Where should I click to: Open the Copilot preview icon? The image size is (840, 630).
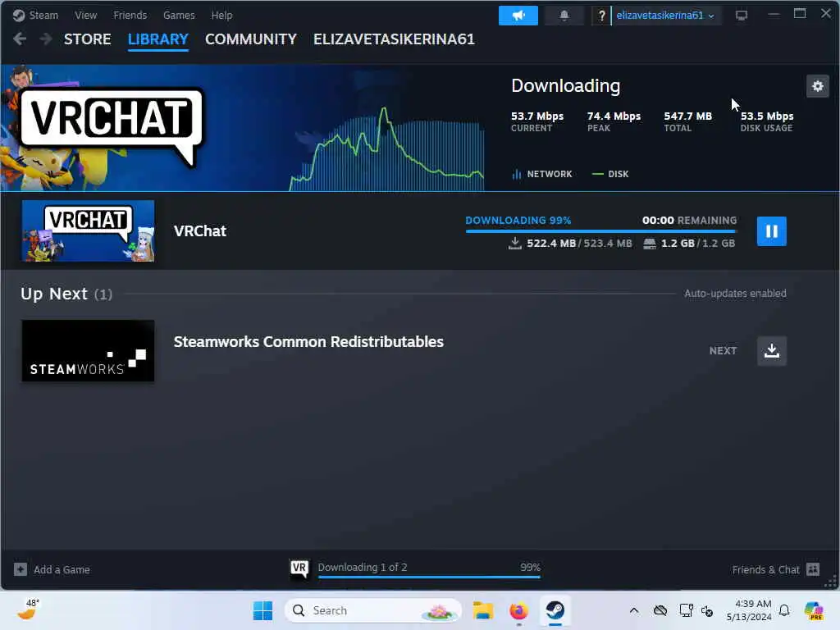tap(814, 610)
